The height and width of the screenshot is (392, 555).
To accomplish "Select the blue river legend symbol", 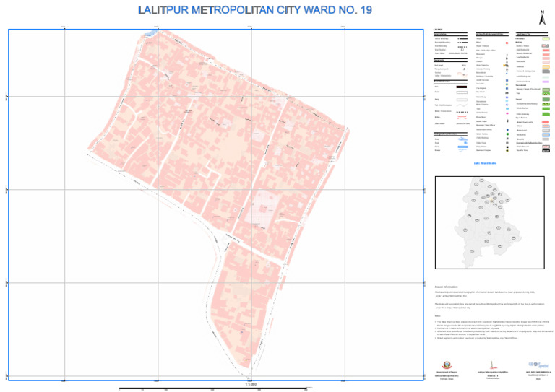I will [x=462, y=139].
